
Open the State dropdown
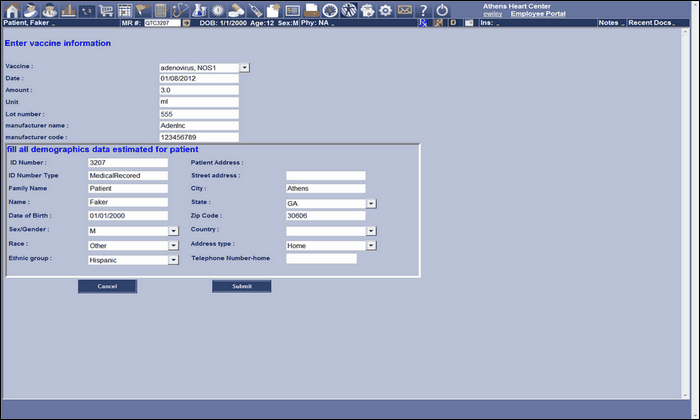point(370,203)
